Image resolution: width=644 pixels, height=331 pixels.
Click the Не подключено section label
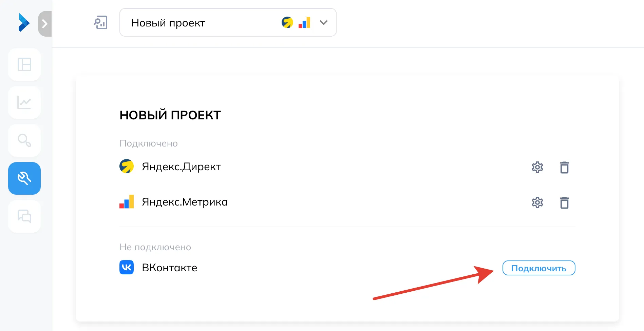click(x=155, y=247)
